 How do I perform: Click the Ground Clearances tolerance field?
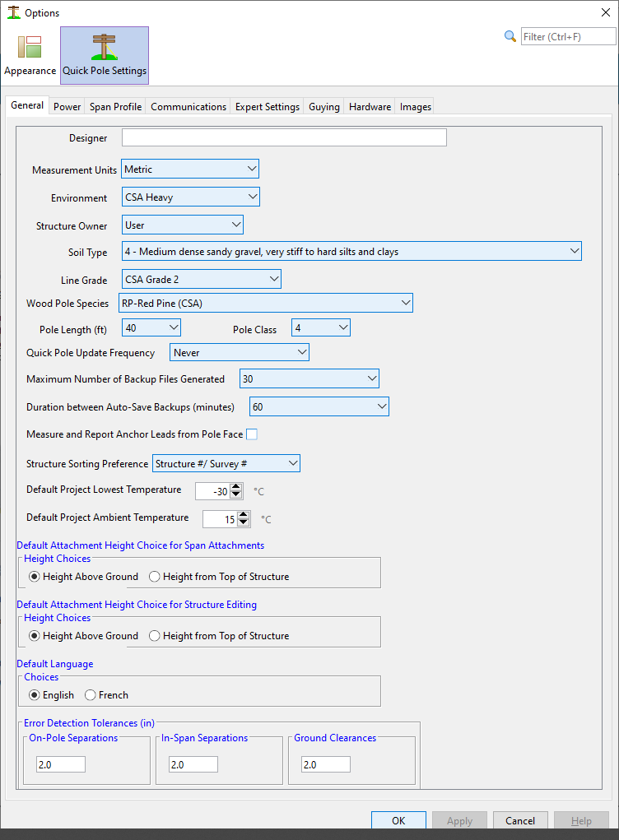point(326,764)
